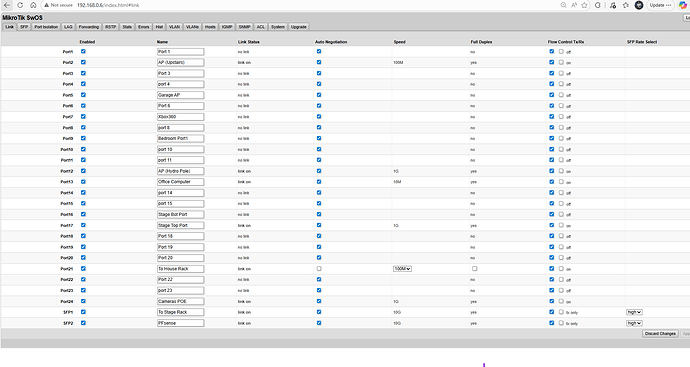Open the browser extensions icon
The image size is (690, 367).
coord(598,5)
